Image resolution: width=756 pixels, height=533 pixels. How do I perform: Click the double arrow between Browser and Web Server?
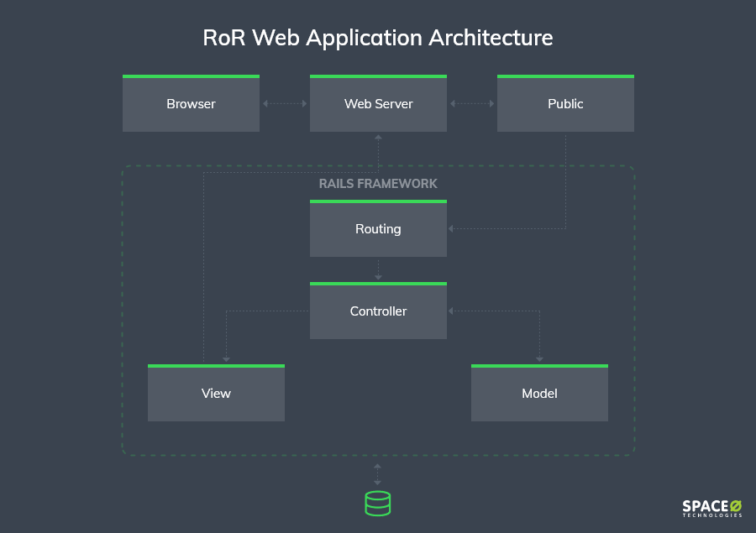[285, 104]
